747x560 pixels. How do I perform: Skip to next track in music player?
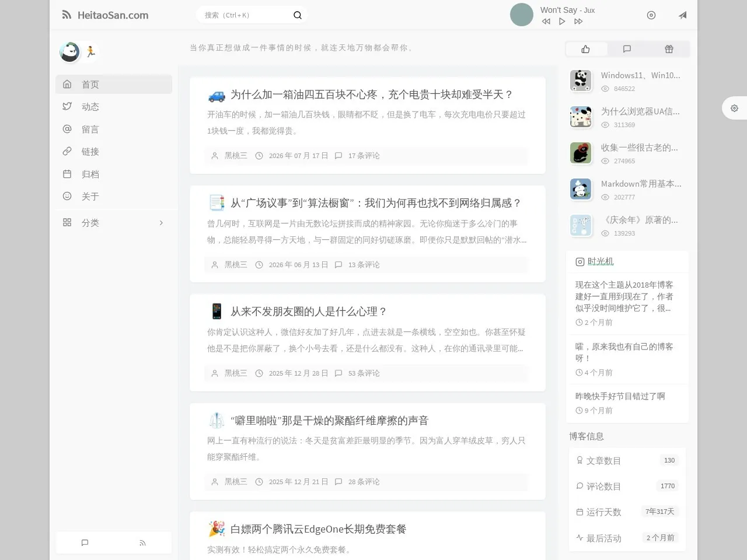pos(578,21)
